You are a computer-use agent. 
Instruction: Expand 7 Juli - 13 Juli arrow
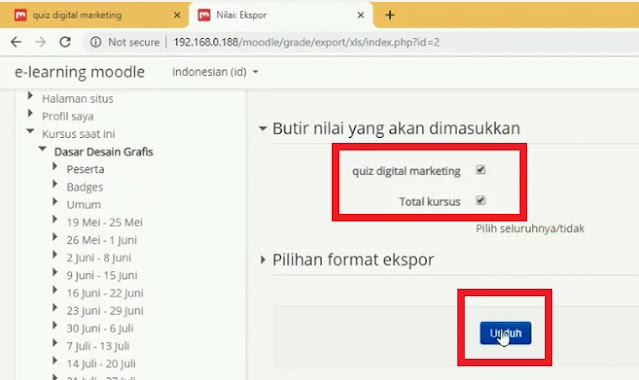coord(55,343)
